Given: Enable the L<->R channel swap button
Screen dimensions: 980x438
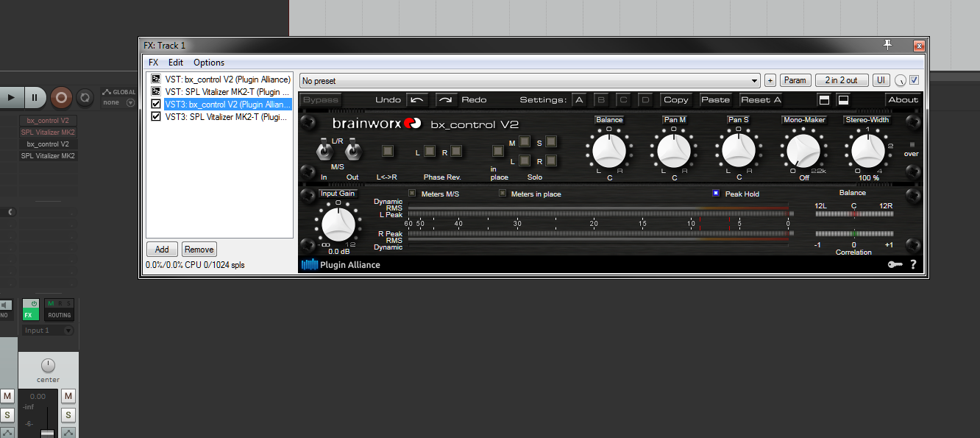Looking at the screenshot, I should (x=388, y=151).
